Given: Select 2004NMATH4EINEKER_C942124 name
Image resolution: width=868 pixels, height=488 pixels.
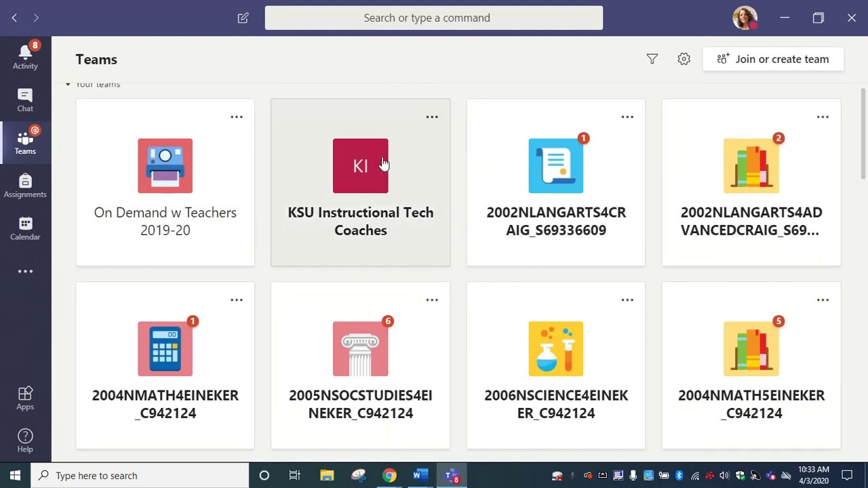Looking at the screenshot, I should tap(165, 404).
